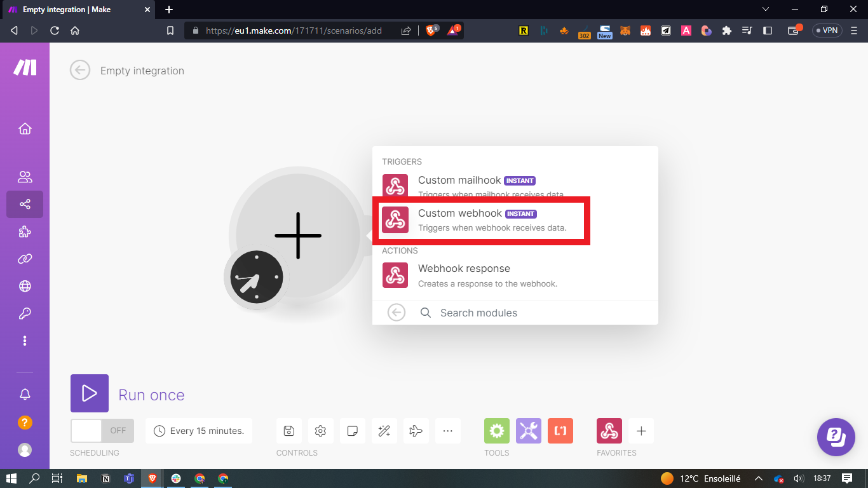Click the Windows Start button
Viewport: 868px width, 488px height.
coord(11,478)
